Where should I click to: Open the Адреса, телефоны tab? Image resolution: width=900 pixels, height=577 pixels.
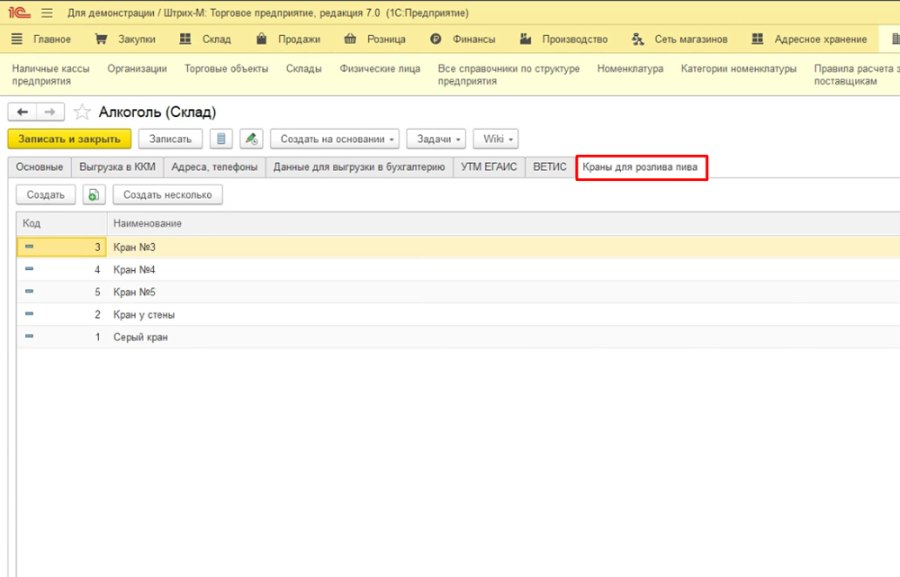pos(214,167)
